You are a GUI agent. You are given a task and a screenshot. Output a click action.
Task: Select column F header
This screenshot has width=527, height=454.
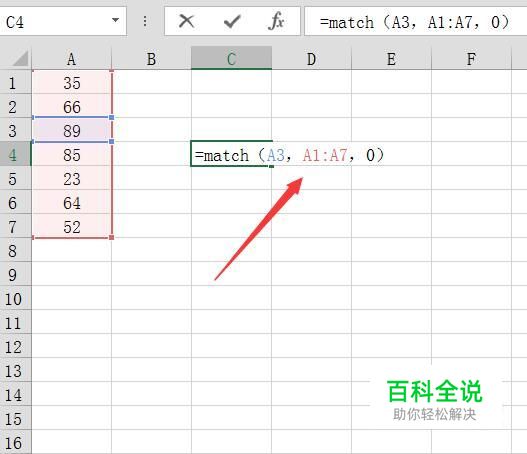471,58
